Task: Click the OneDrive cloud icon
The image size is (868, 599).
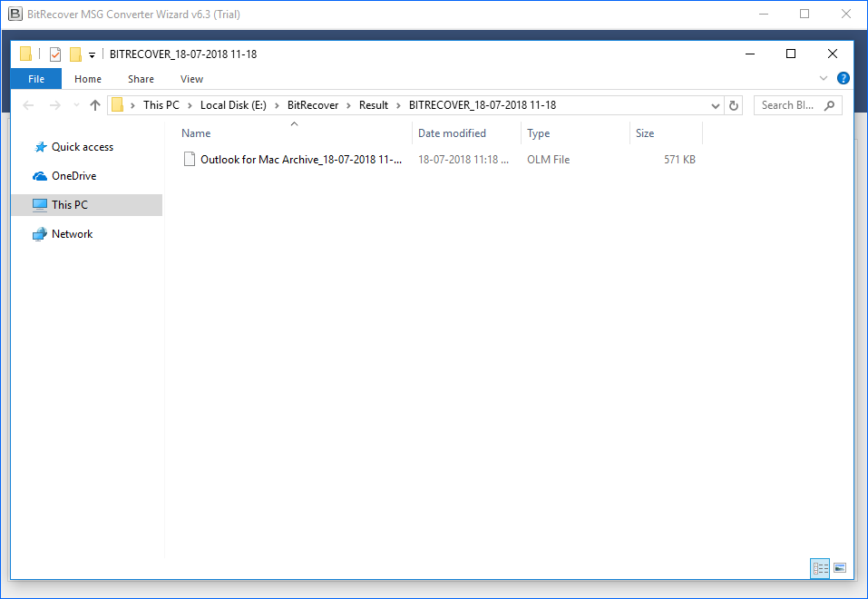Action: click(40, 176)
